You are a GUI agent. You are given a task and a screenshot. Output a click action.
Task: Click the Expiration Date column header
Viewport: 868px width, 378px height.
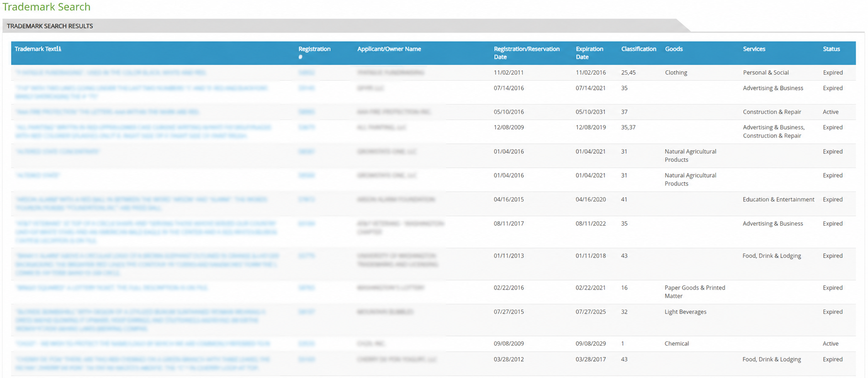pos(589,52)
